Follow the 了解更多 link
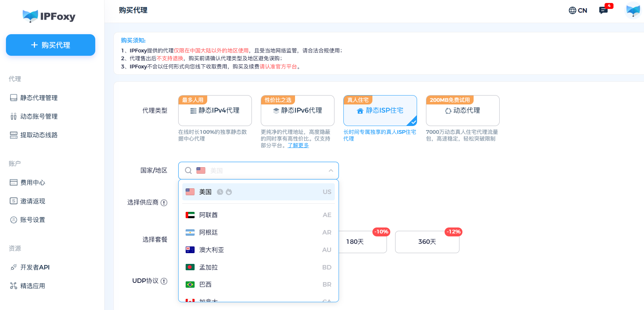 [298, 145]
